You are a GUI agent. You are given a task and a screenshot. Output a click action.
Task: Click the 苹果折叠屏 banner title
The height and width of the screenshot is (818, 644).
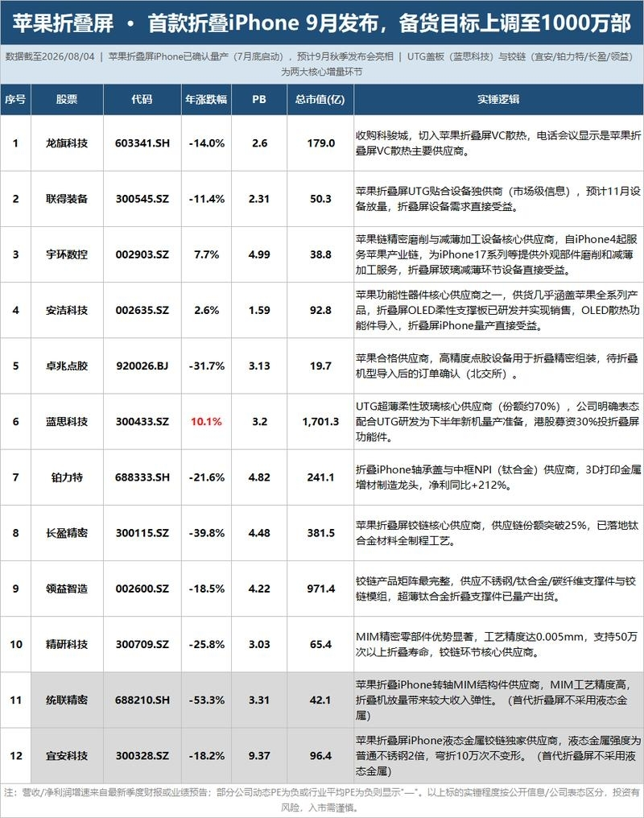[x=322, y=23]
